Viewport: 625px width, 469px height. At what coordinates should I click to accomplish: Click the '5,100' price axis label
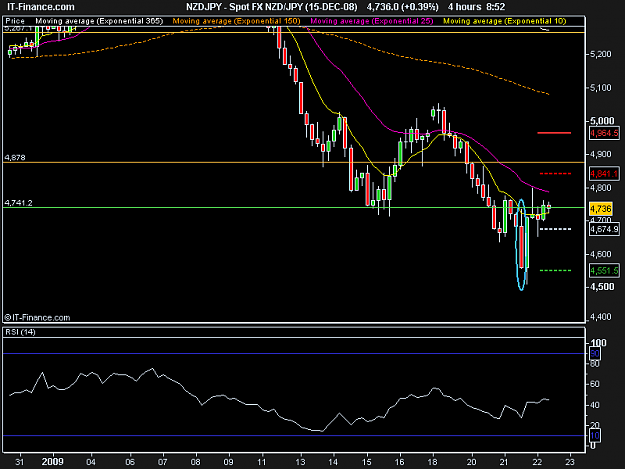tap(601, 88)
